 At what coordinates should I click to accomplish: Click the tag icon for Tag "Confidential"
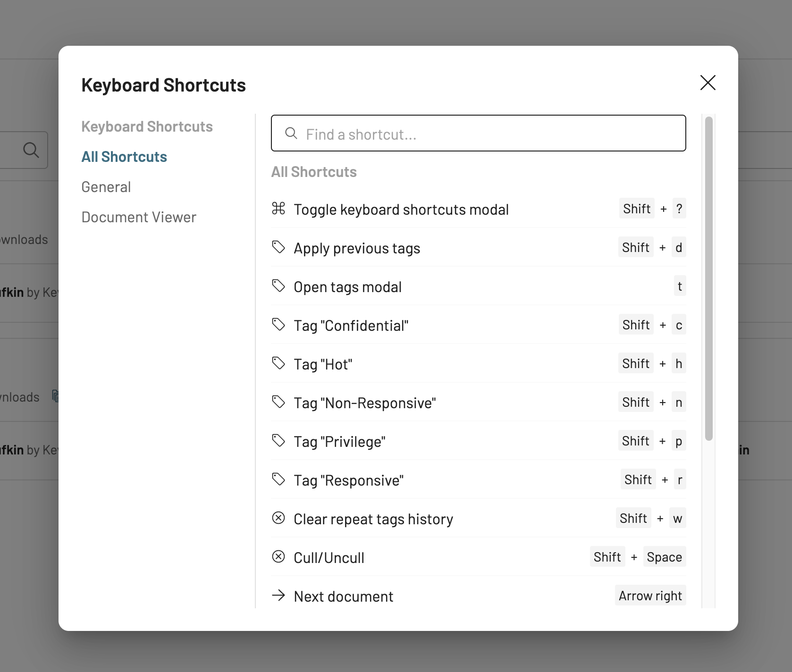pyautogui.click(x=278, y=324)
